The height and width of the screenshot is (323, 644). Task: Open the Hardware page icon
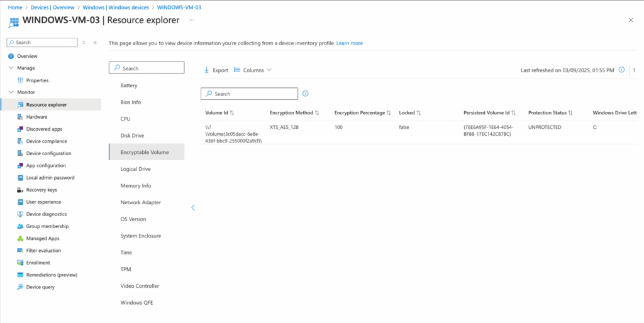click(x=20, y=117)
